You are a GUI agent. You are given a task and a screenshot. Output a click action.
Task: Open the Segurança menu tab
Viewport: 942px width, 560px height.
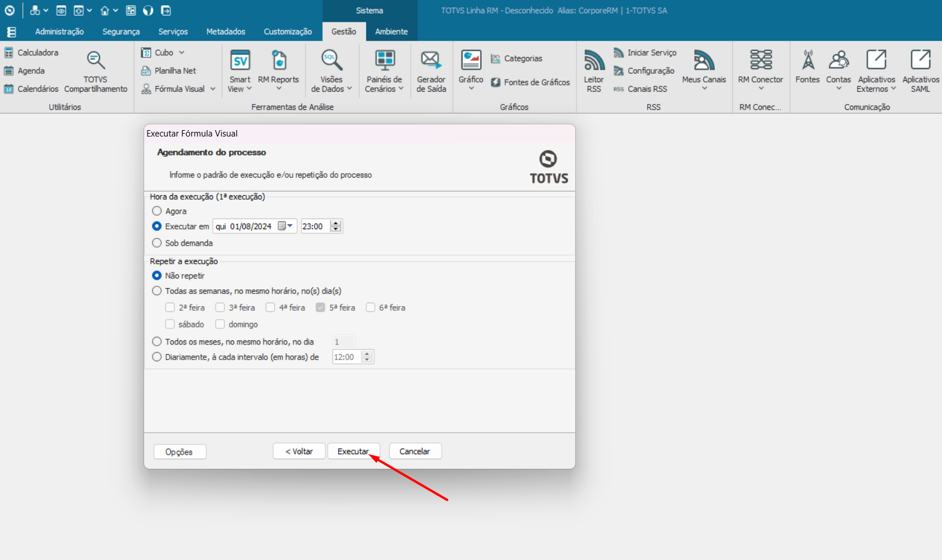(x=121, y=32)
